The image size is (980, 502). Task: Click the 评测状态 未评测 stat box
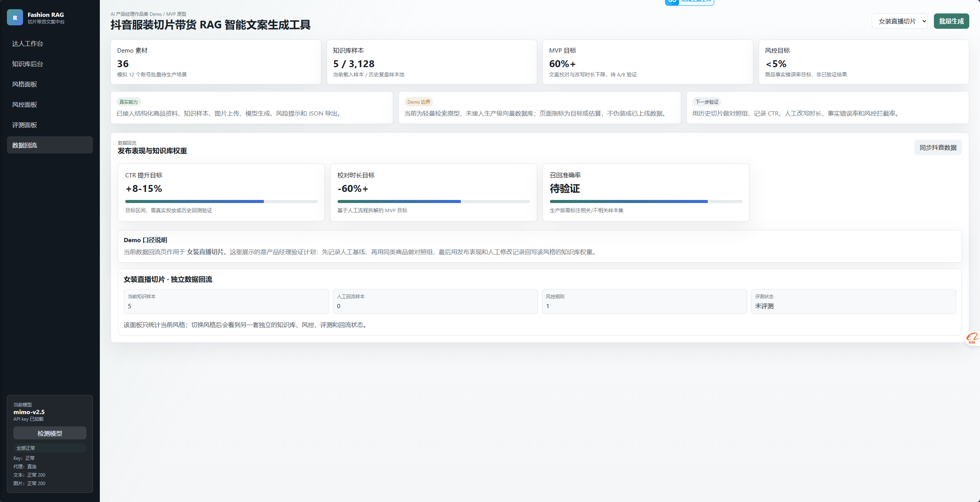[x=853, y=301]
